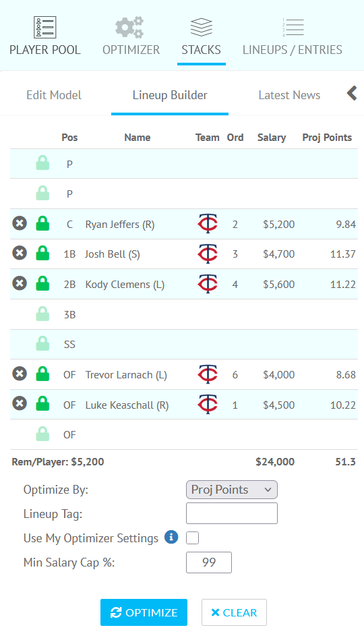Open the Lineups / Entries list icon
364x636 pixels.
[293, 27]
